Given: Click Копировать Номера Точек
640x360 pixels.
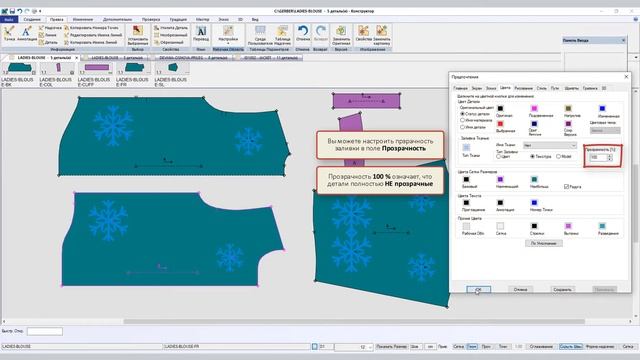Looking at the screenshot, I should tap(91, 28).
